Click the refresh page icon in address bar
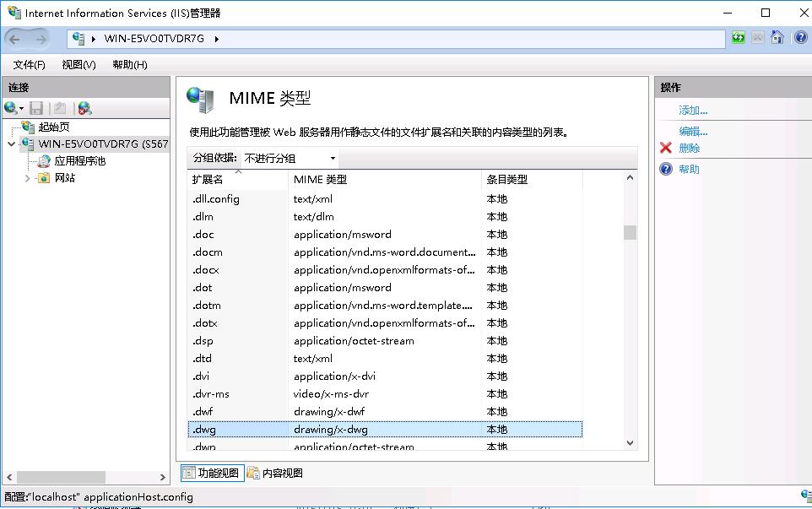The height and width of the screenshot is (509, 812). 739,37
